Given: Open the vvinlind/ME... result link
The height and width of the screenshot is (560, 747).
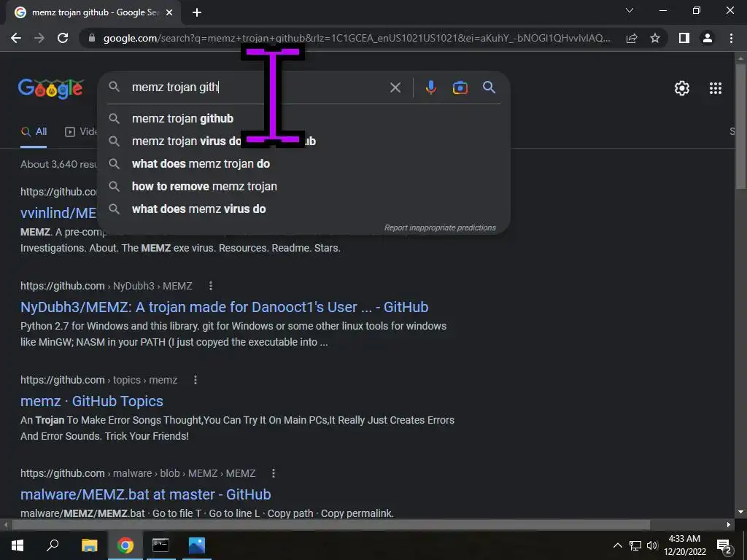Looking at the screenshot, I should click(x=58, y=213).
